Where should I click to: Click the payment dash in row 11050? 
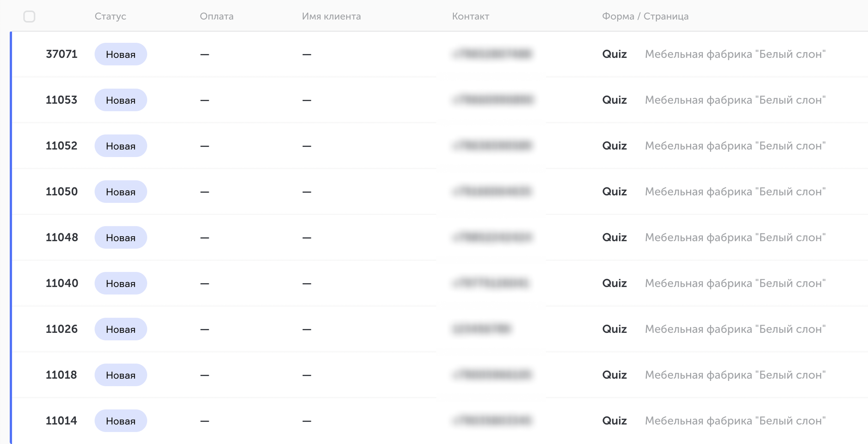coord(205,192)
